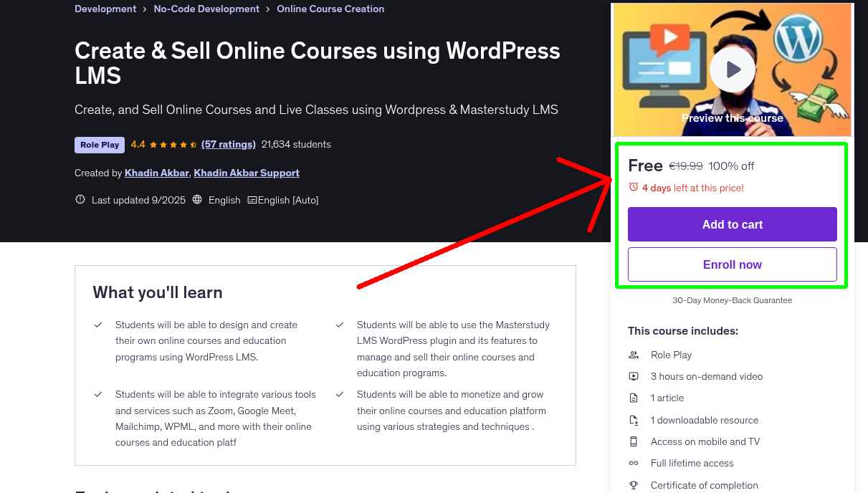Click 'This course includes:' heading

coord(683,331)
